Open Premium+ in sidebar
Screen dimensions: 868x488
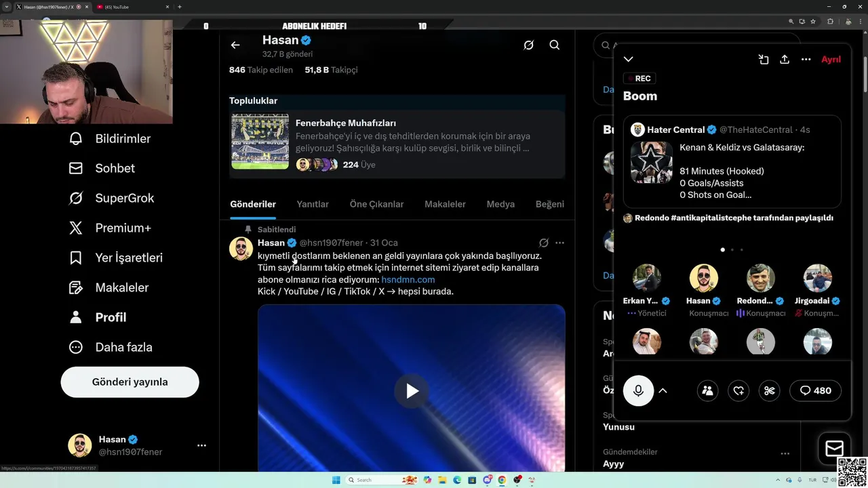point(110,228)
